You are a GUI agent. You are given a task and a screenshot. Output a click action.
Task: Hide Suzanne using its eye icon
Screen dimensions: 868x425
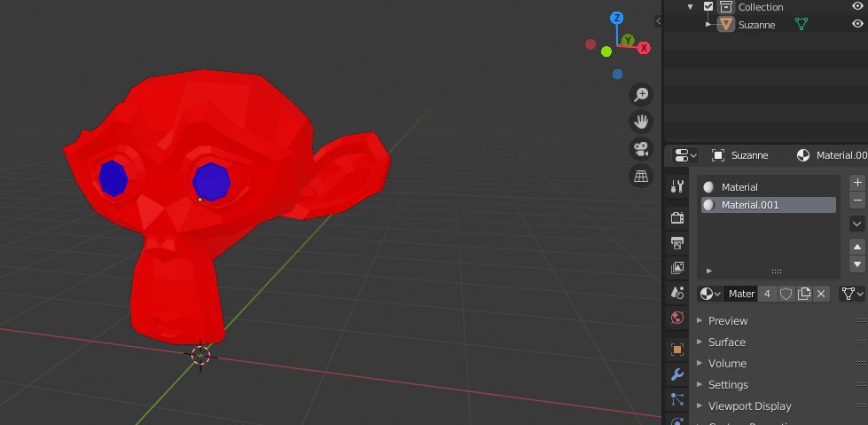coord(857,24)
